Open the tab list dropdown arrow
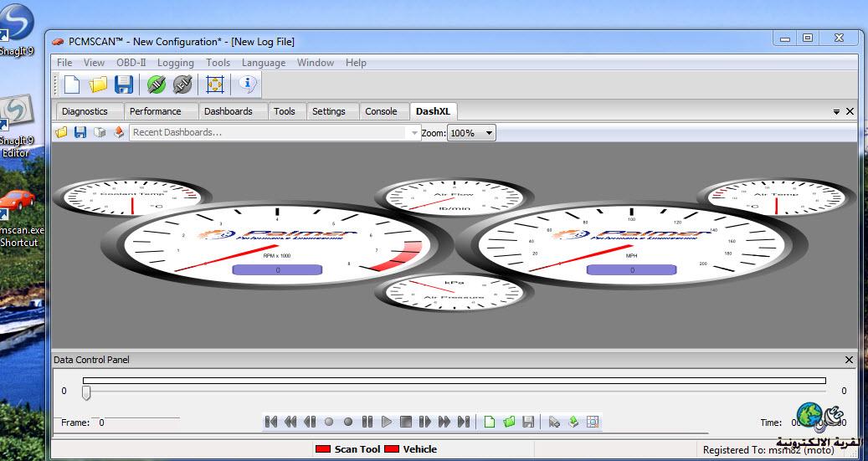Screen dimensions: 868x461 (836, 112)
